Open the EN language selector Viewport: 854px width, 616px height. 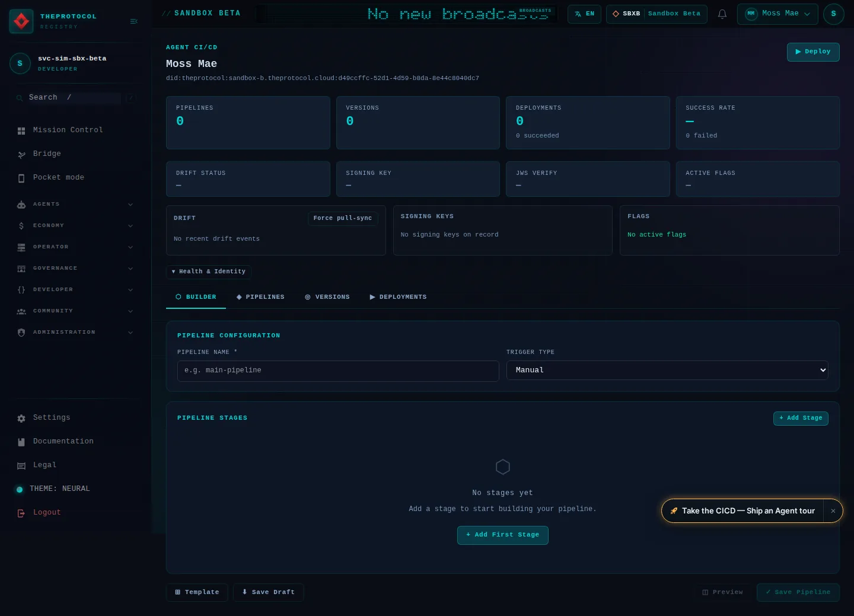click(x=584, y=14)
